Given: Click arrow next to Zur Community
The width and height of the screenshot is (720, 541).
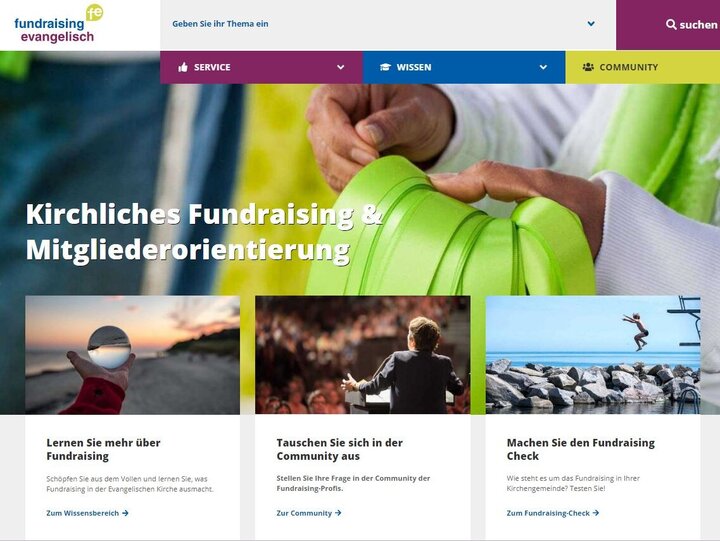Looking at the screenshot, I should coord(338,513).
